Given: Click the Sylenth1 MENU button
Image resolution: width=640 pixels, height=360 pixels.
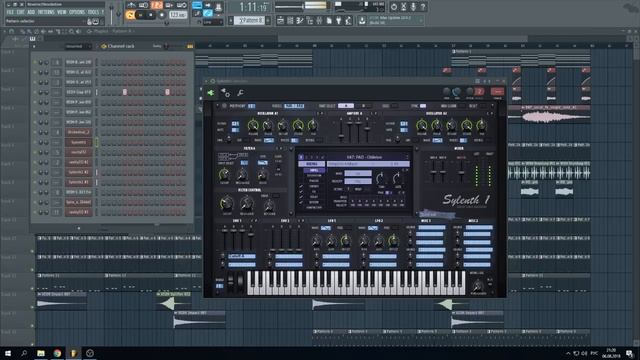Looking at the screenshot, I should pyautogui.click(x=312, y=164).
